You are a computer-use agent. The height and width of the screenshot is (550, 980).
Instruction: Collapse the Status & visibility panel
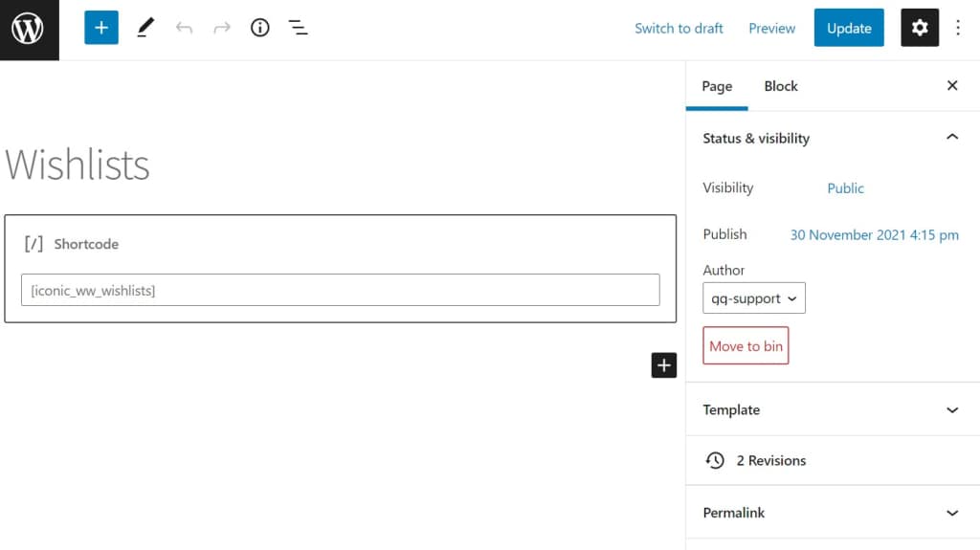(x=833, y=138)
